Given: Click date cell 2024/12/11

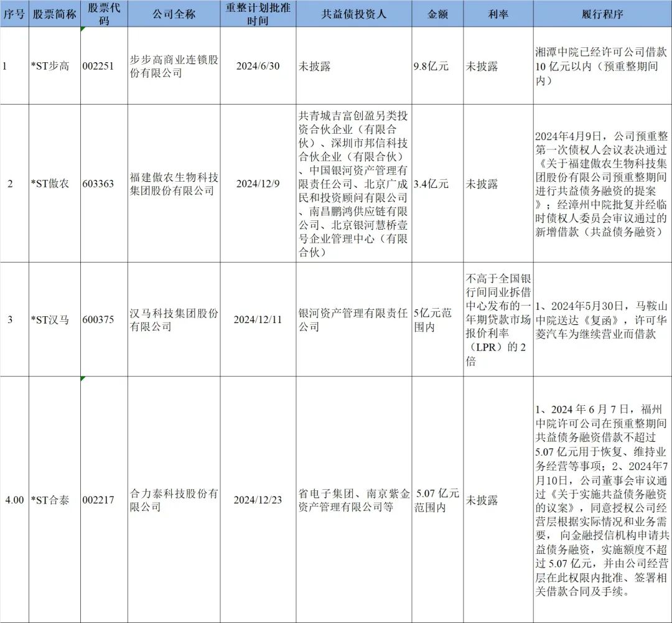Looking at the screenshot, I should click(x=258, y=319).
